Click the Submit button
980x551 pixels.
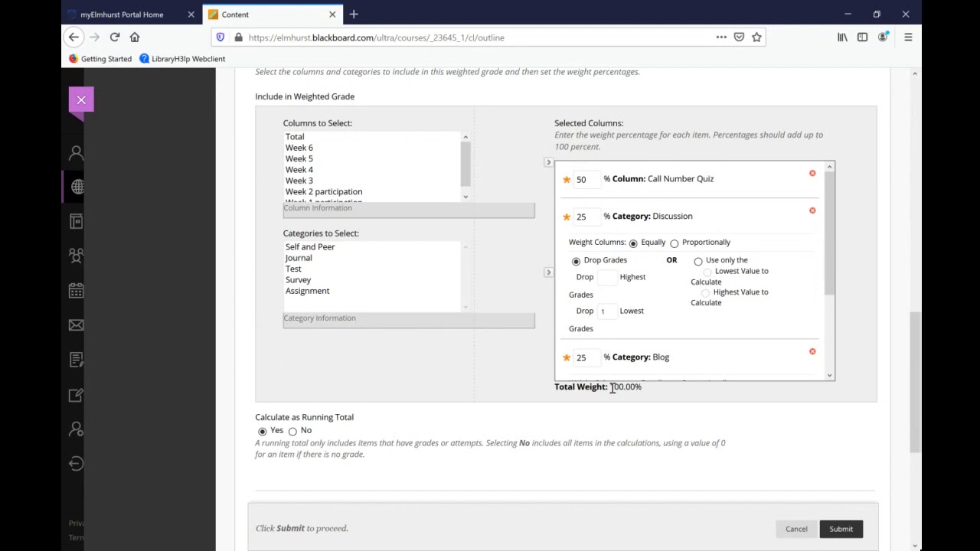(841, 529)
